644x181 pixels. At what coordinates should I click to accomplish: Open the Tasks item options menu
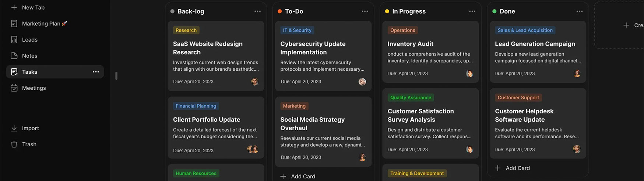96,72
